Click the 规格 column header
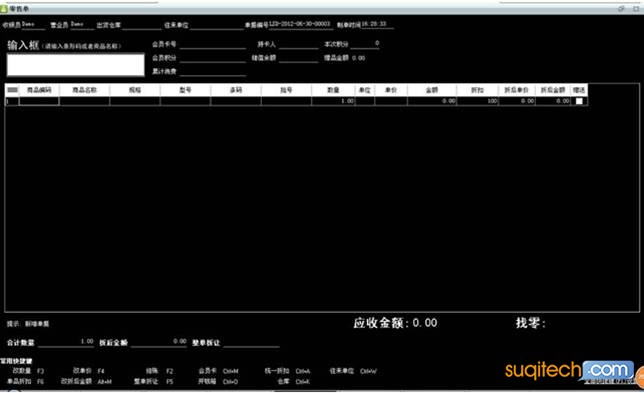 pos(135,90)
